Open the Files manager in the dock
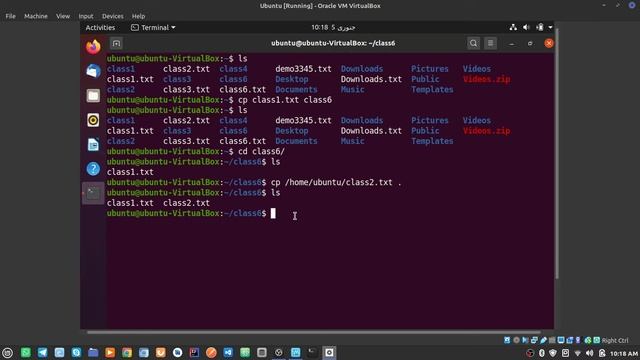The height and width of the screenshot is (360, 640). [93, 96]
